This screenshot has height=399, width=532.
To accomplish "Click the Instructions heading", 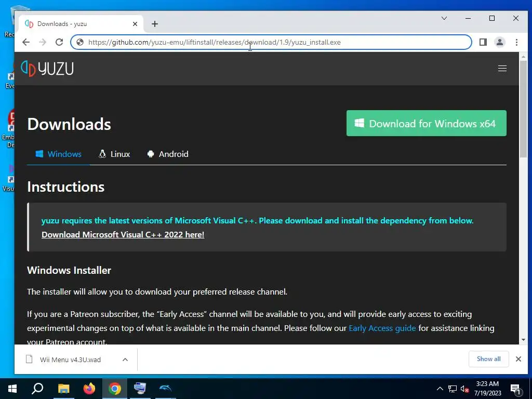I will pyautogui.click(x=66, y=187).
